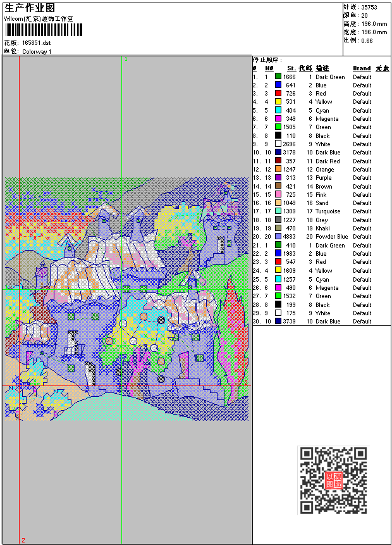Select the Magenta swatch beside 490
Viewport: 392px width, 545px height.
point(278,288)
